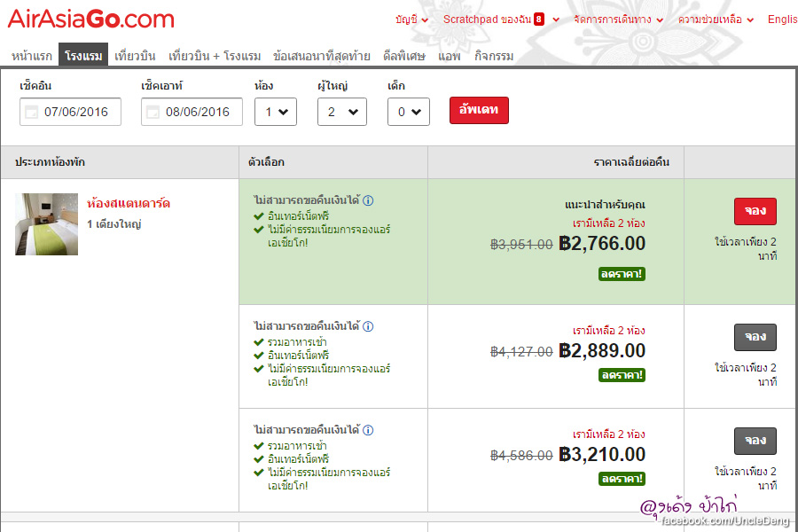798x532 pixels.
Task: Switch to the เที่ยวบิน flights tab
Action: click(135, 56)
